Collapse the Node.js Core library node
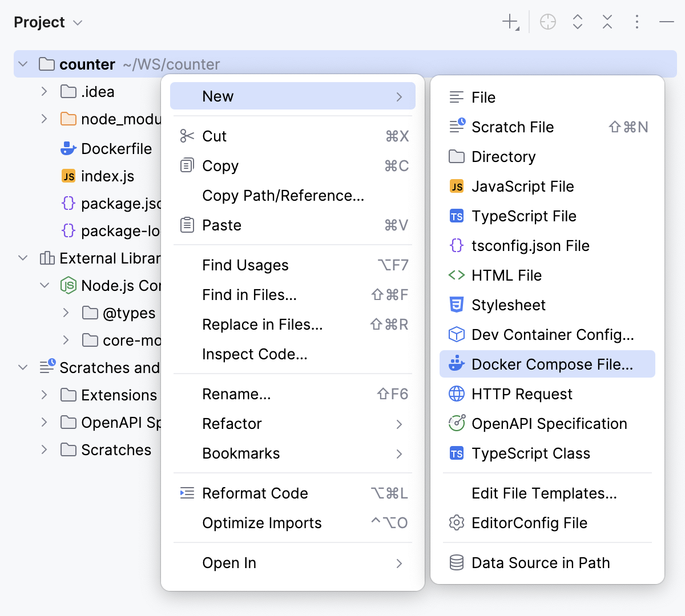 coord(45,285)
